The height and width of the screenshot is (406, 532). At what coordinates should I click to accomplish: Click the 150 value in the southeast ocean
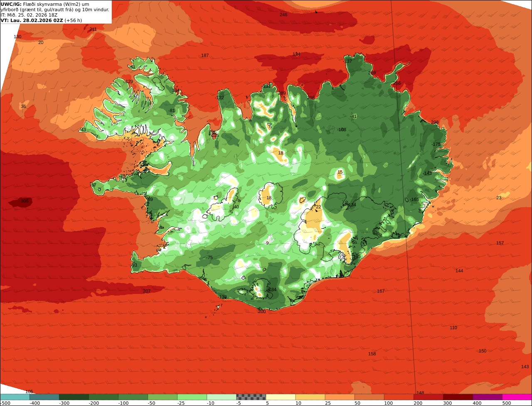coord(483,351)
